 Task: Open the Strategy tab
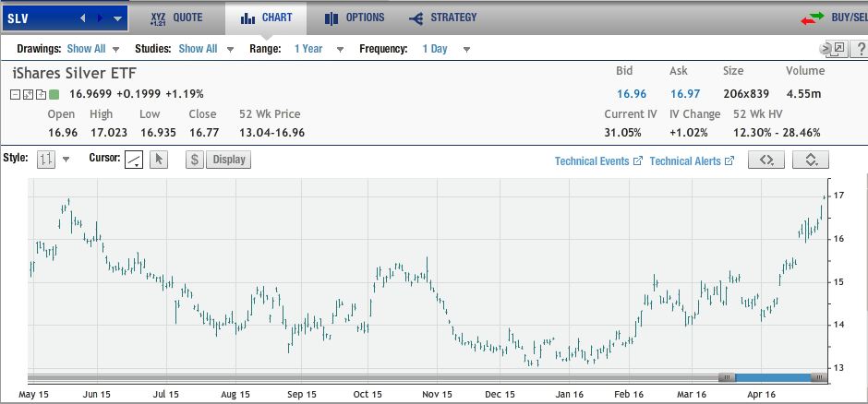tap(443, 18)
